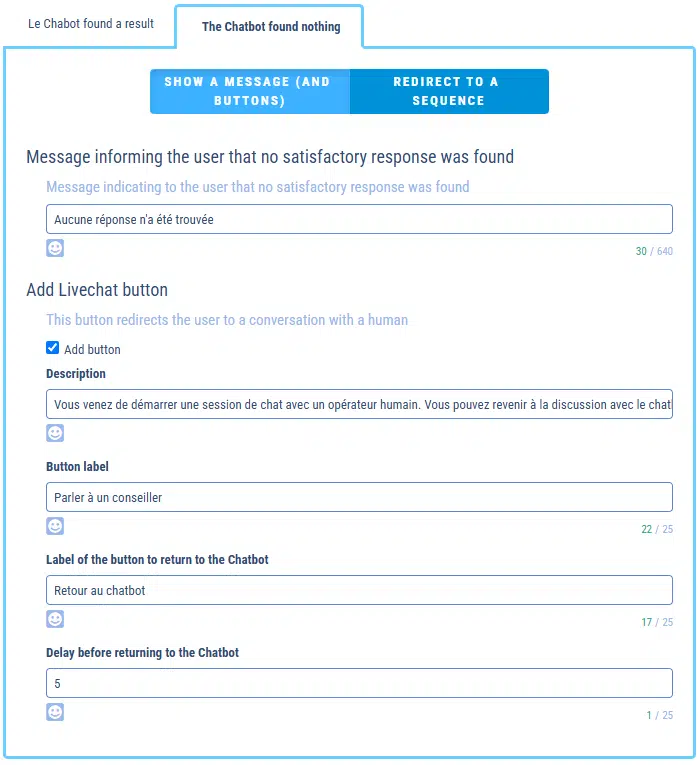Click the 'Aucune réponse n'a été trouvée' field
This screenshot has height=765, width=698.
(x=359, y=220)
